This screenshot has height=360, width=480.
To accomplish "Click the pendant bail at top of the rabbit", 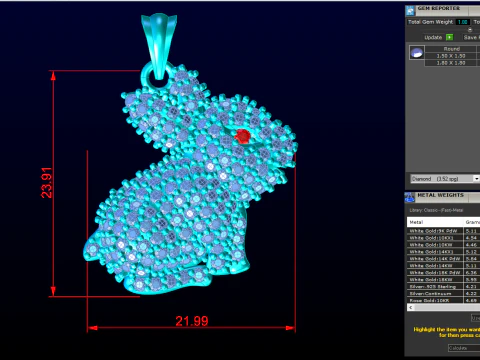I will (159, 45).
